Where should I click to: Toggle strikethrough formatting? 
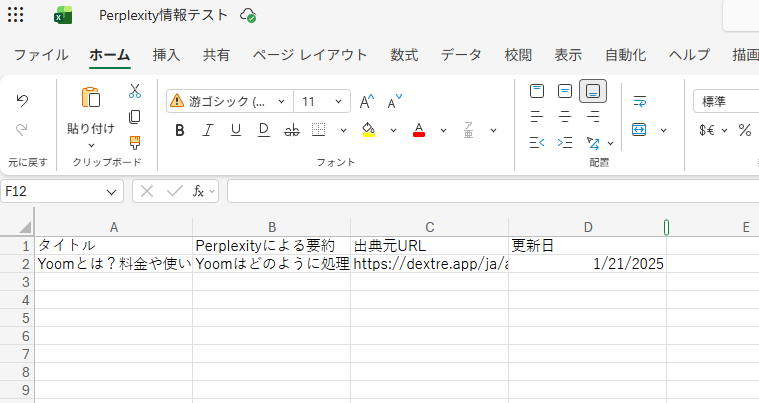coord(292,130)
